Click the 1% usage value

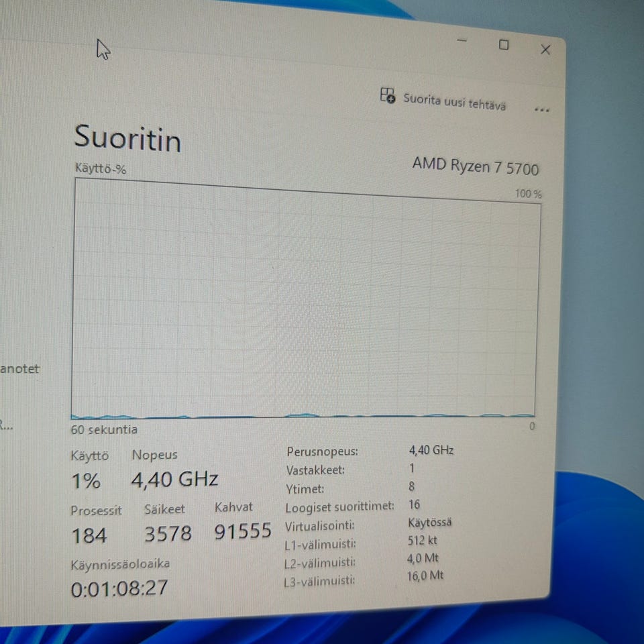tap(86, 481)
